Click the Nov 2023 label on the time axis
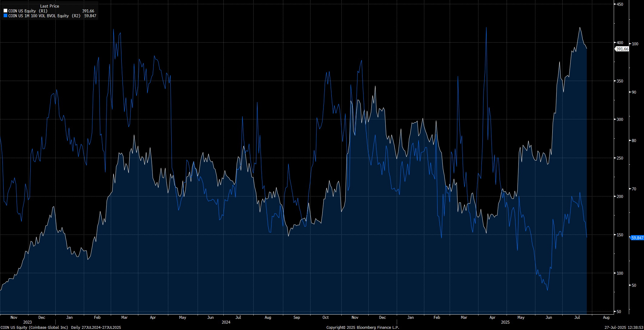 tap(14, 318)
